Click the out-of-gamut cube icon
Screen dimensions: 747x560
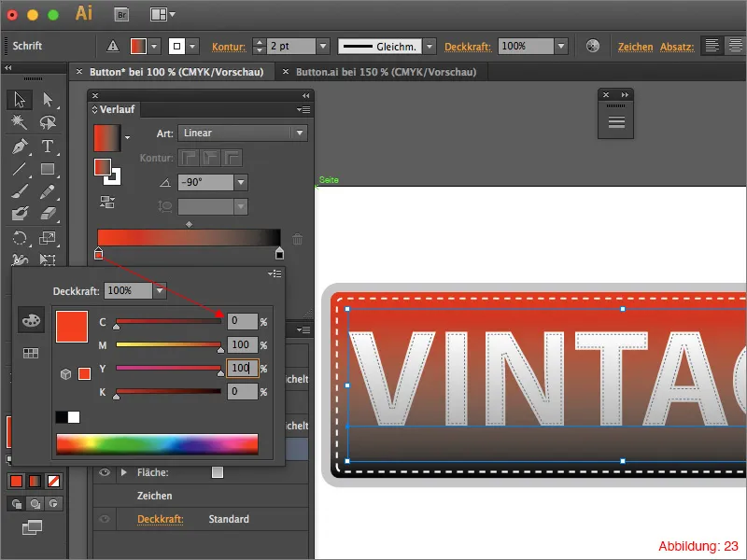coord(65,374)
